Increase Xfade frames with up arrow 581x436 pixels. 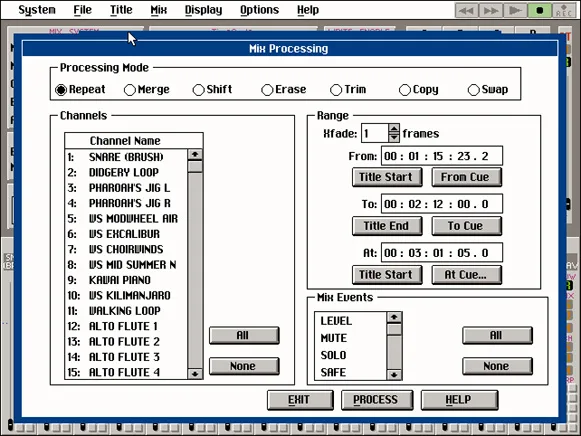click(394, 129)
